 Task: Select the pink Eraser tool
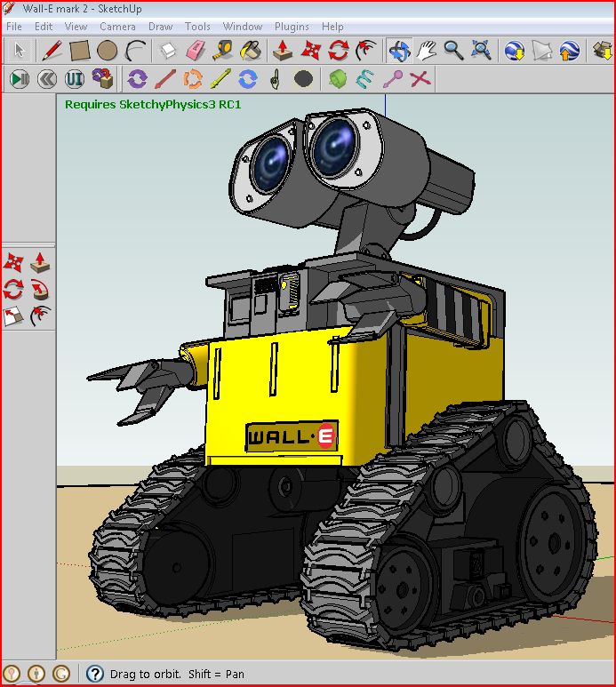(x=196, y=50)
